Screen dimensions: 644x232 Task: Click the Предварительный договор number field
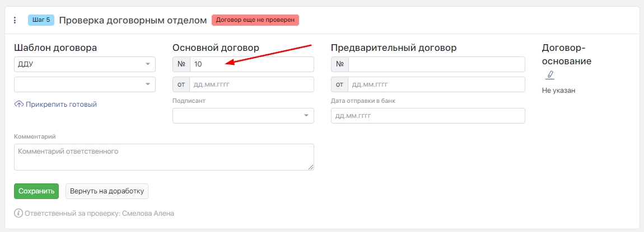[436, 64]
